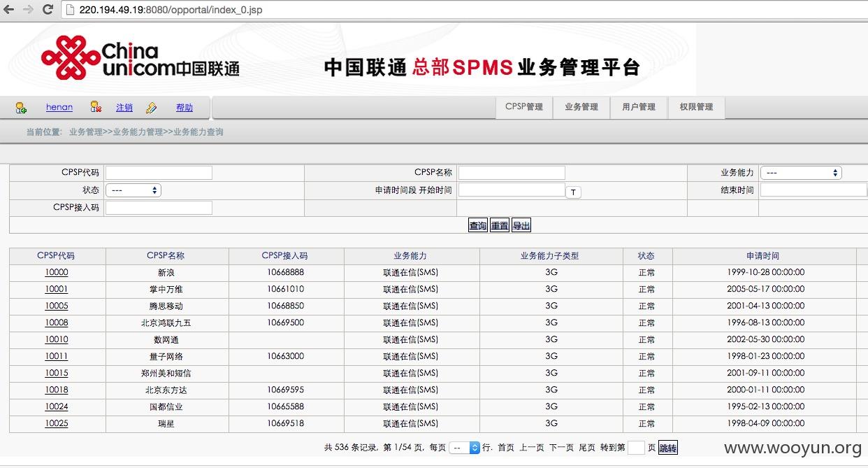Image resolution: width=868 pixels, height=468 pixels.
Task: Click the pencil icon beside 帮助
Action: (x=151, y=108)
